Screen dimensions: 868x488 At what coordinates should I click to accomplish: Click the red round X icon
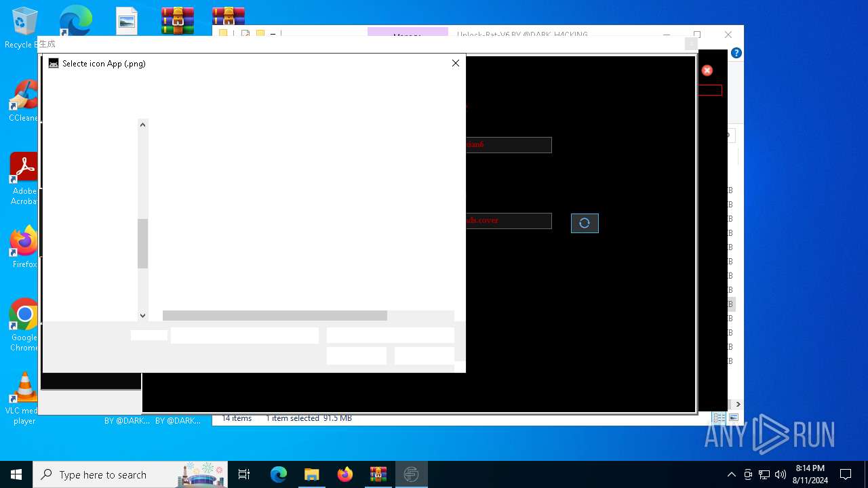click(707, 70)
